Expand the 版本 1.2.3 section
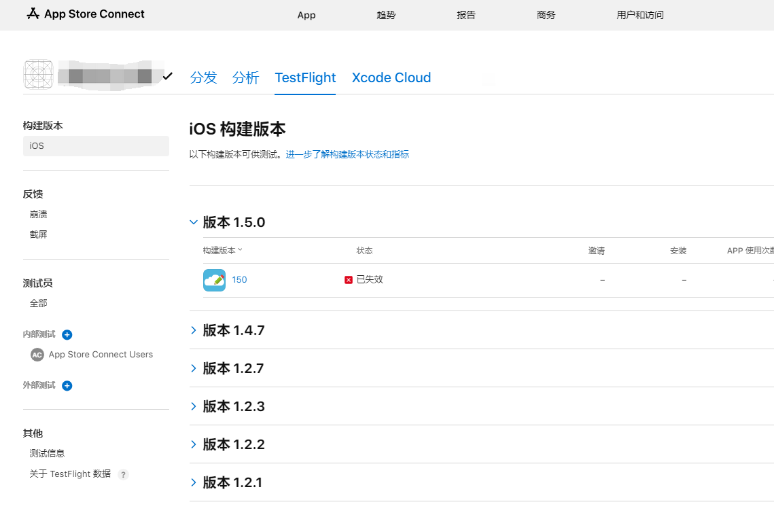Viewport: 774px width, 532px height. pyautogui.click(x=194, y=406)
